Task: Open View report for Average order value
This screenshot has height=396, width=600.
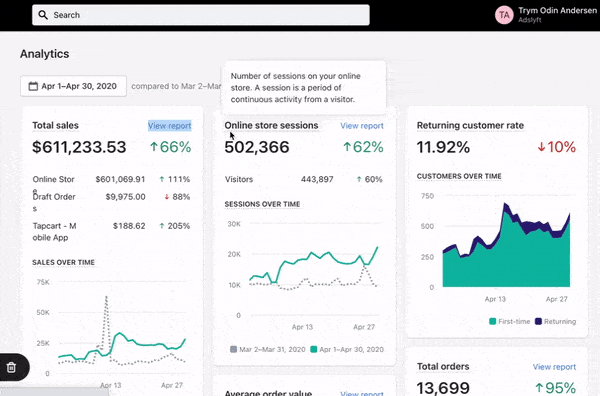Action: pos(362,393)
